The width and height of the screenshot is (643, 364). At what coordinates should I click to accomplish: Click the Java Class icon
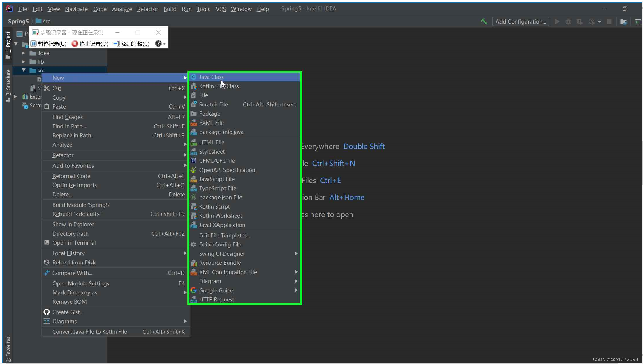[x=193, y=77]
